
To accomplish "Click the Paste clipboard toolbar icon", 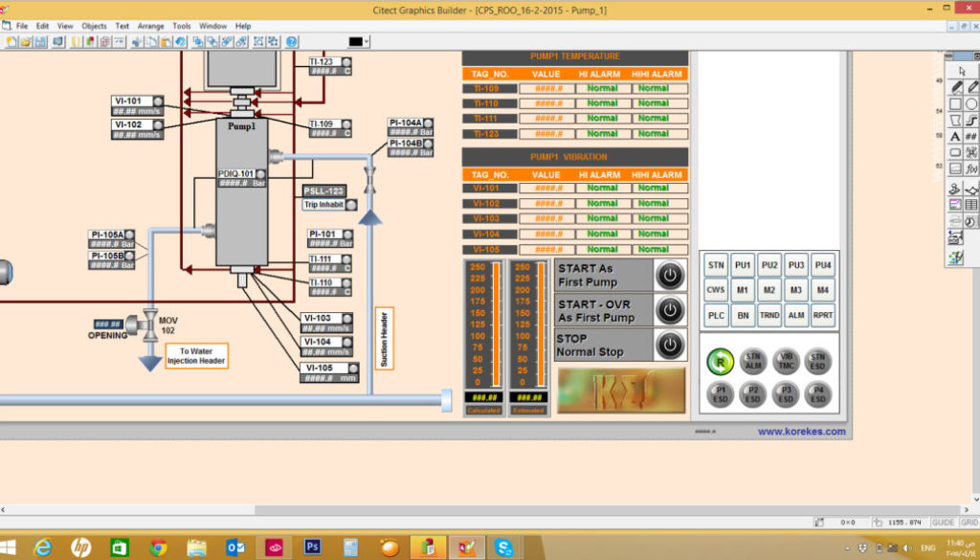I will [x=167, y=42].
